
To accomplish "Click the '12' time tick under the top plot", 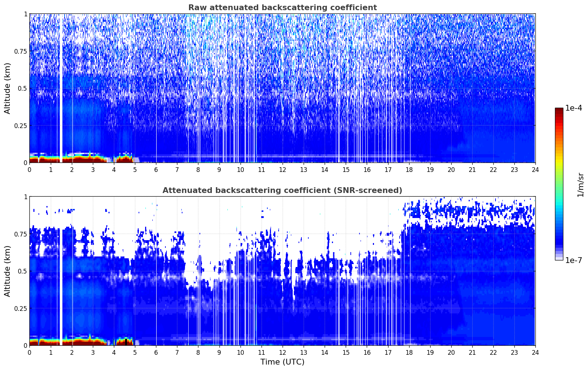I will point(282,169).
